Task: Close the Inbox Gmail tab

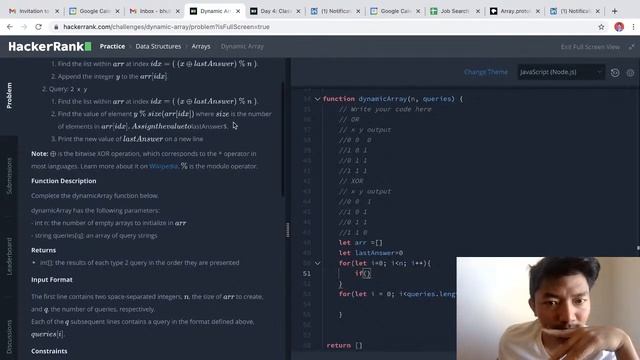Action: 178,11
